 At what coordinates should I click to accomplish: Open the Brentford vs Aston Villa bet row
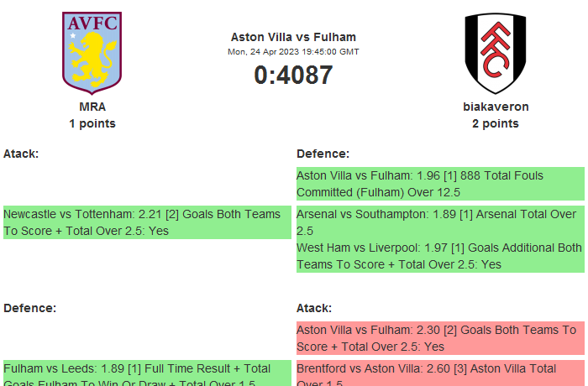click(x=440, y=374)
